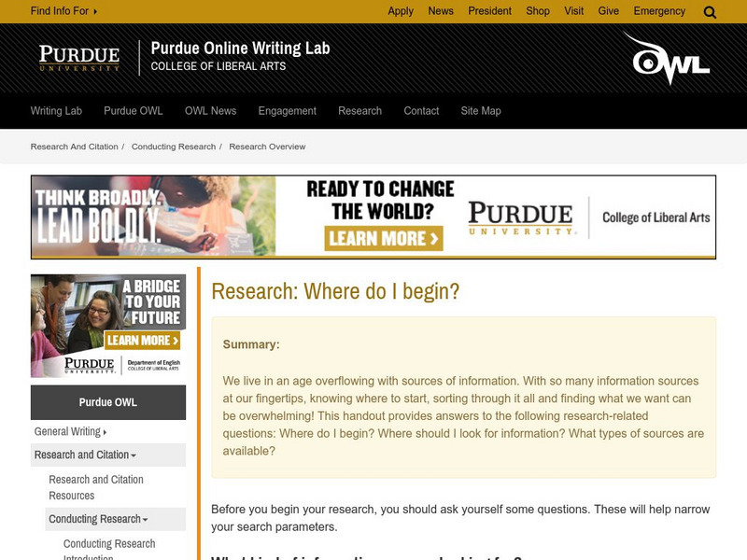
Task: Collapse the Research and Citation section
Action: tap(108, 455)
